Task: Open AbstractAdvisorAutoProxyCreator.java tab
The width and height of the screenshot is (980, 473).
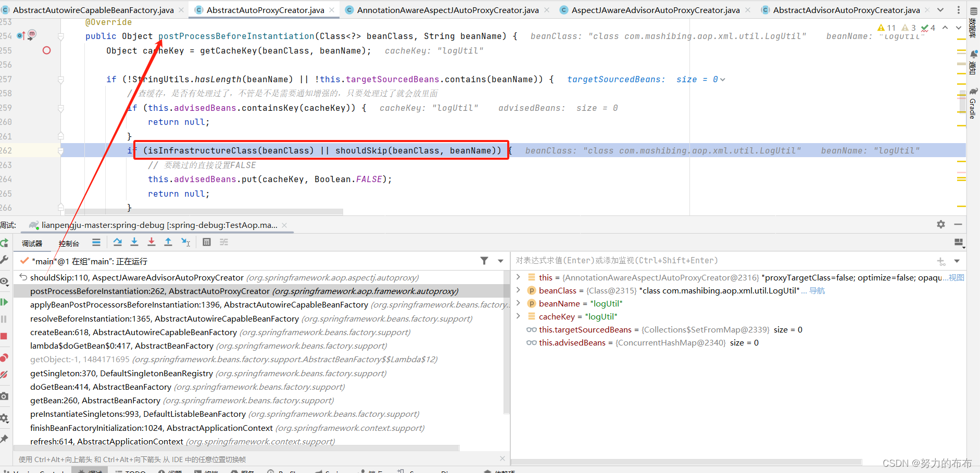Action: click(x=847, y=10)
